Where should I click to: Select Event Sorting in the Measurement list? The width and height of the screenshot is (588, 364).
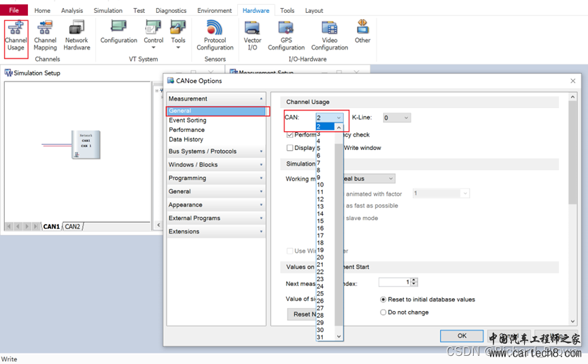pyautogui.click(x=188, y=120)
